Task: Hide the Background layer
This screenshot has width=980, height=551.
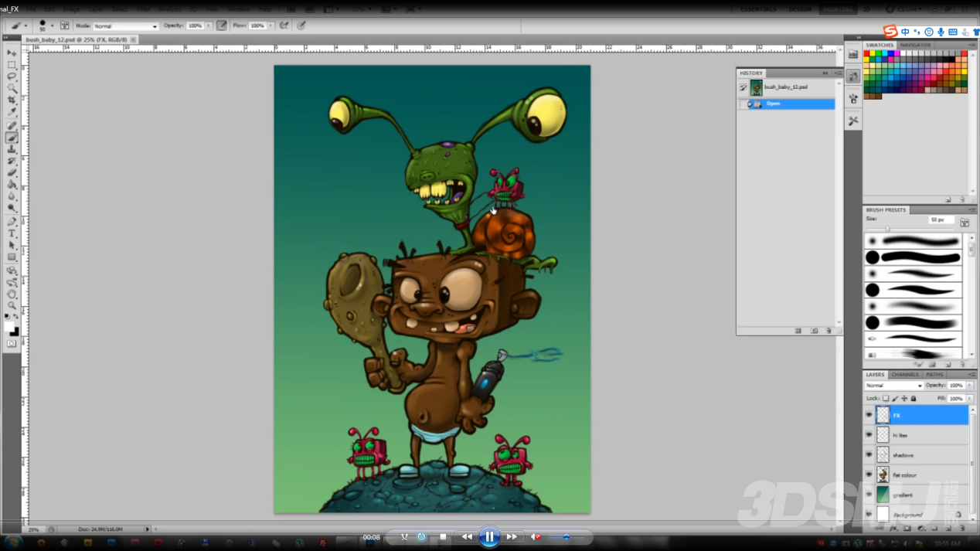Action: pyautogui.click(x=869, y=515)
